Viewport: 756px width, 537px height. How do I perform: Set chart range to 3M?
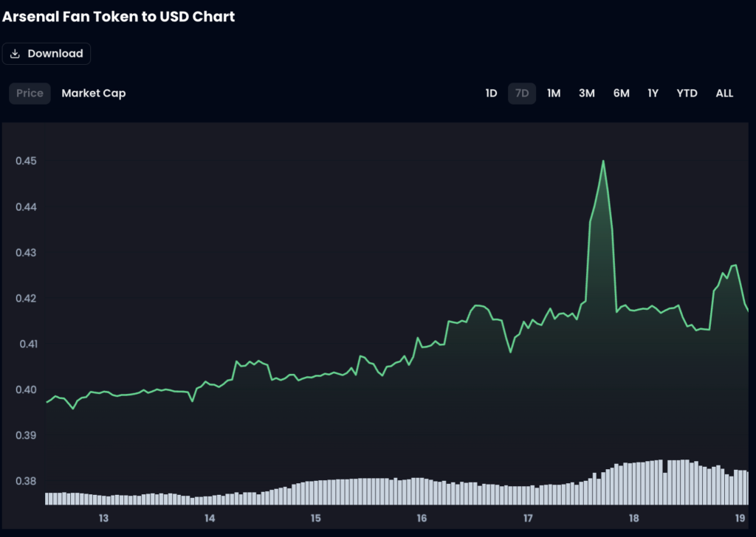pyautogui.click(x=587, y=94)
